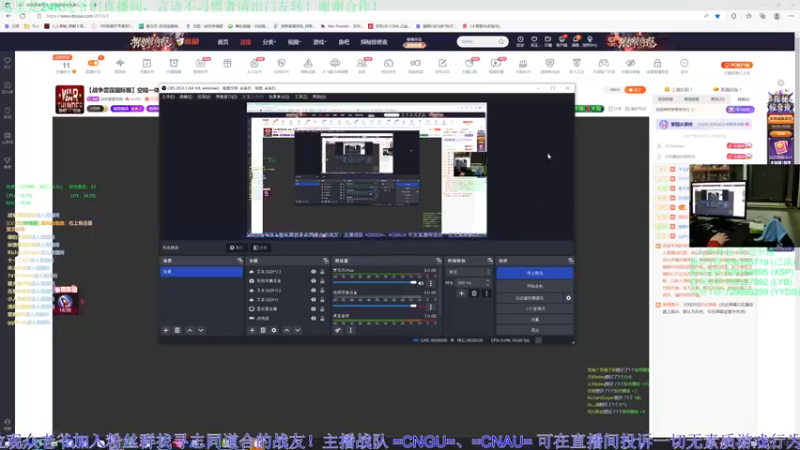Reload page with the browser refresh icon
Image resolution: width=800 pixels, height=450 pixels.
pos(22,16)
